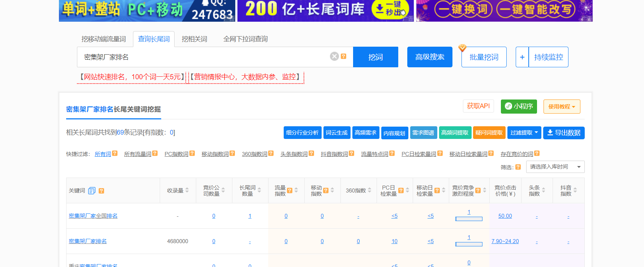644x267 pixels.
Task: Select the 查询长尾词 tab
Action: [x=154, y=39]
